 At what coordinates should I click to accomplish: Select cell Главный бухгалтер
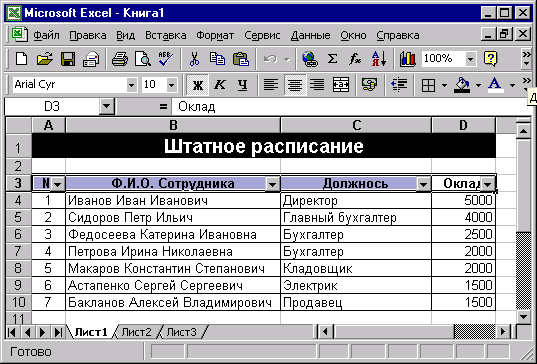[x=356, y=217]
